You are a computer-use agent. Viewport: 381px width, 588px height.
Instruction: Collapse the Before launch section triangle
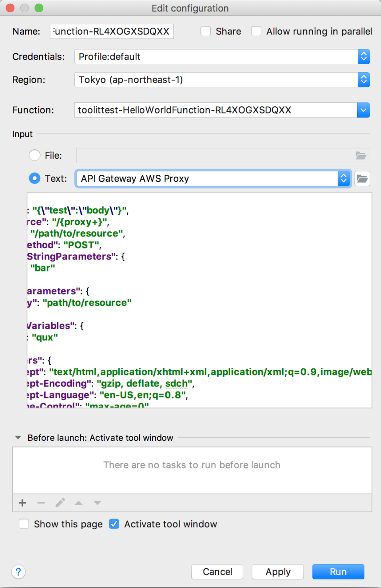pyautogui.click(x=18, y=438)
